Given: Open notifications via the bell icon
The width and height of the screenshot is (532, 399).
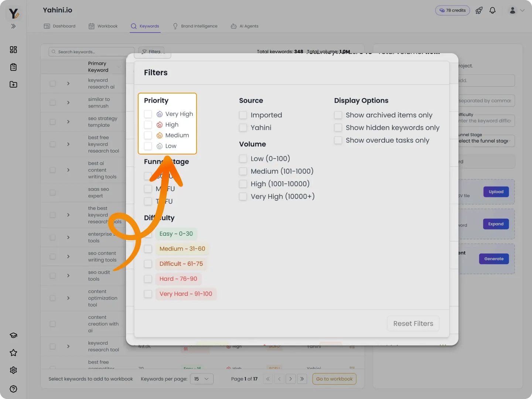Looking at the screenshot, I should point(492,10).
